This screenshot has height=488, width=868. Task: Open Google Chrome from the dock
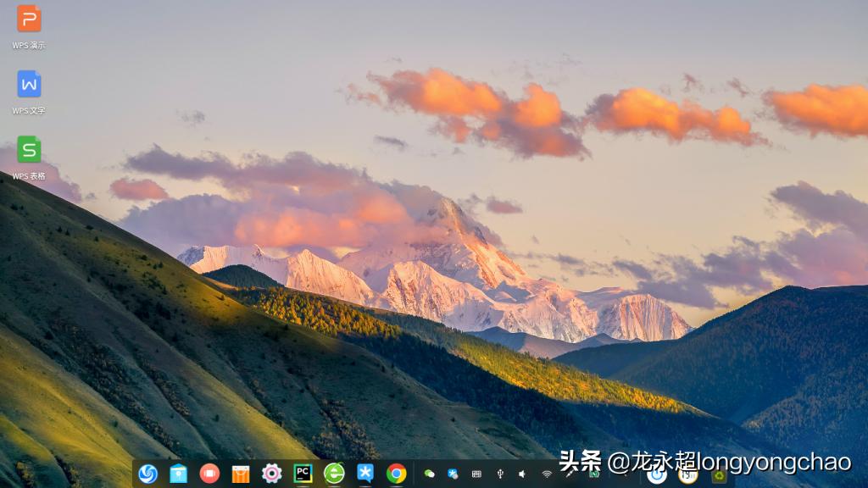(x=397, y=475)
